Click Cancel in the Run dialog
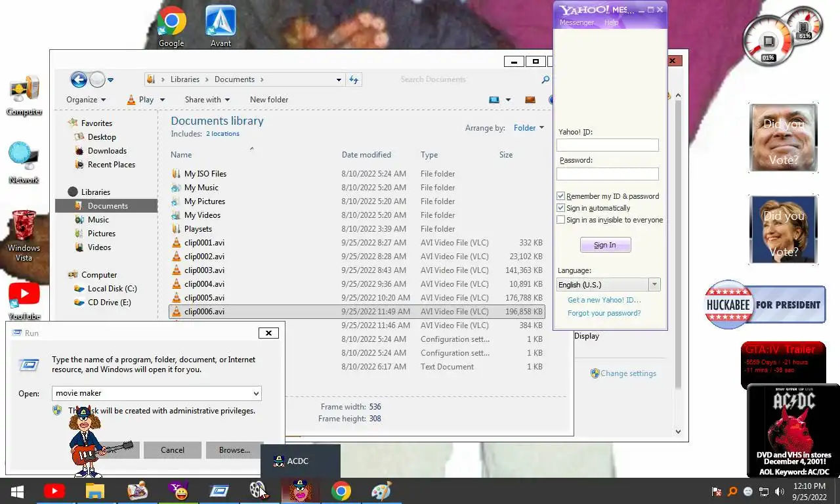840x504 pixels. 173,450
